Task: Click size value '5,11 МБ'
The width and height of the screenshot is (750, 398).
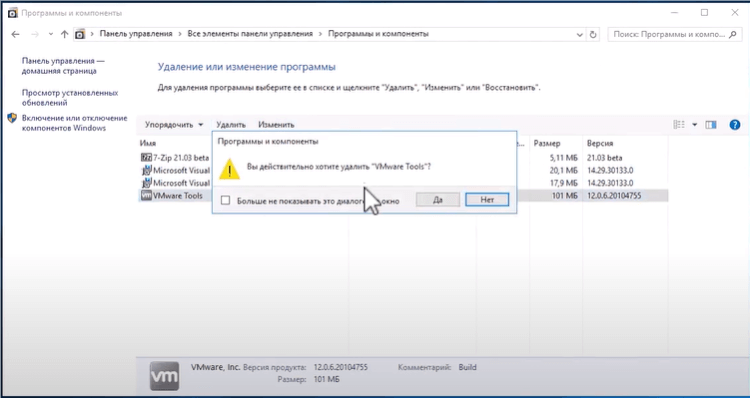Action: pos(563,157)
